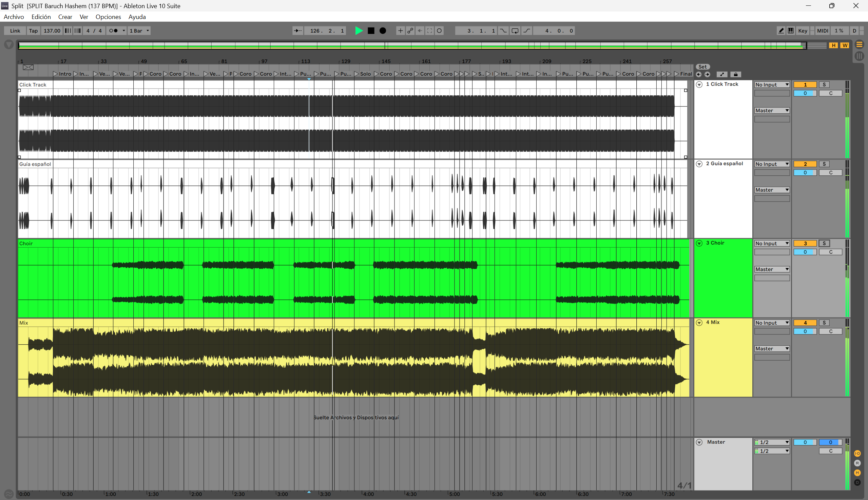Click the Stop square button
Viewport: 868px width, 500px height.
point(371,31)
